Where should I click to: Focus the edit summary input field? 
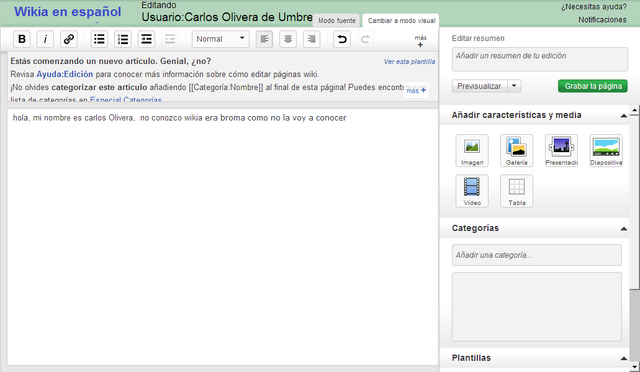[540, 59]
